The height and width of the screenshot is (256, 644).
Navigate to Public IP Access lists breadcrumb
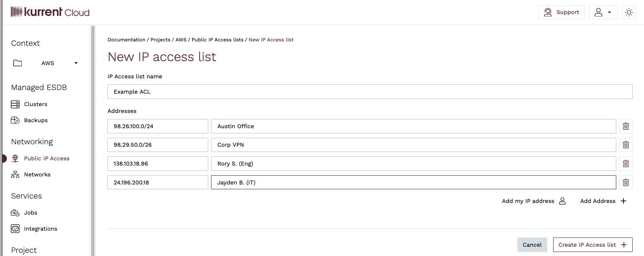[x=217, y=40]
